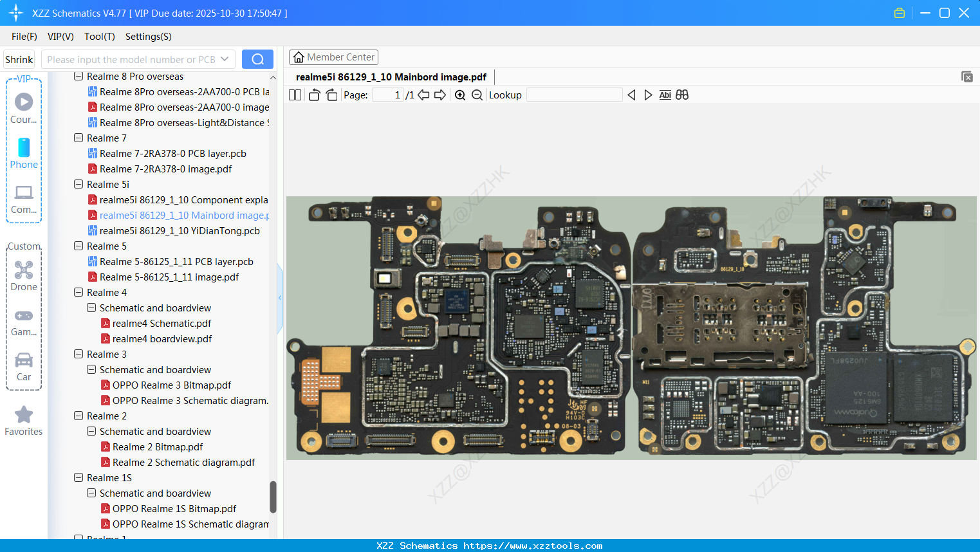Collapse the Realme 8 Pro overseas node
The width and height of the screenshot is (980, 552).
78,76
